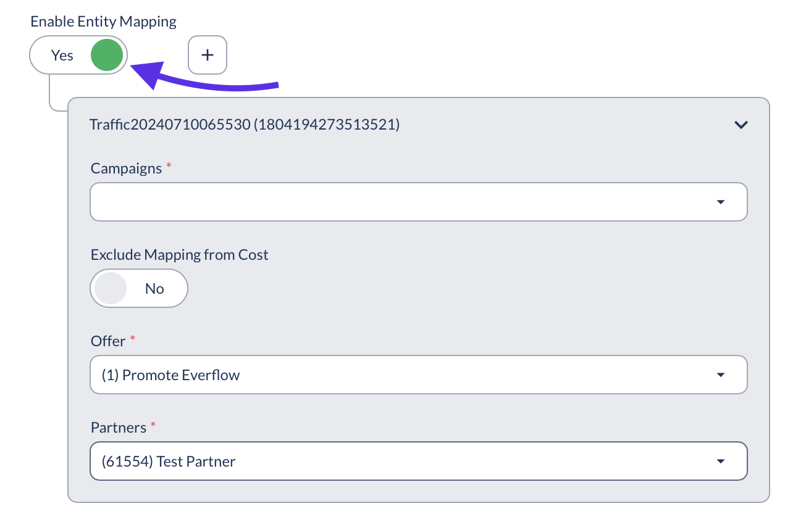Click the Offer field label
The image size is (798, 532).
108,341
